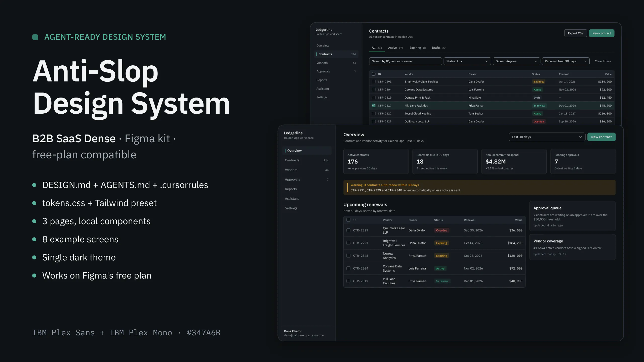Click the Clear filters link
This screenshot has width=644, height=362.
[602, 61]
